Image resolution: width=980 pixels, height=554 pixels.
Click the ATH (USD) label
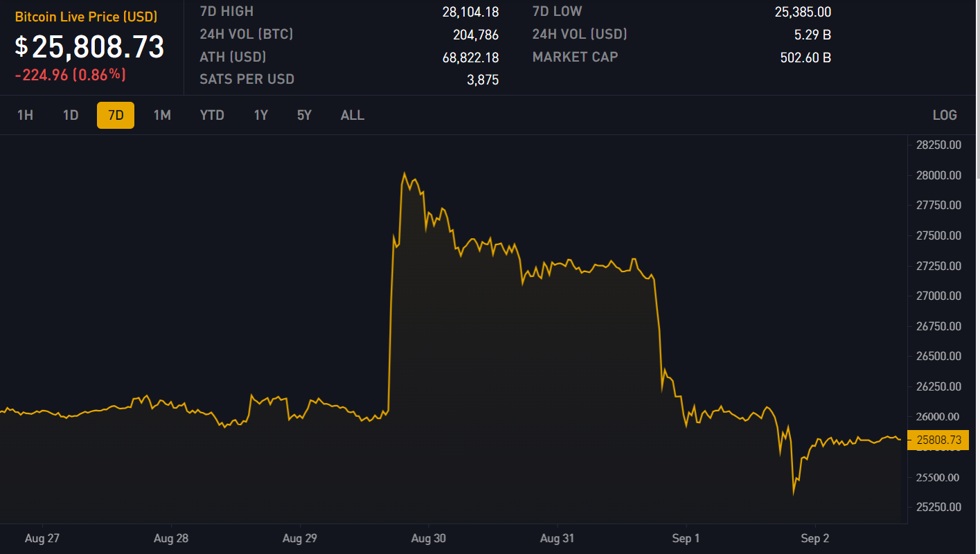click(233, 57)
